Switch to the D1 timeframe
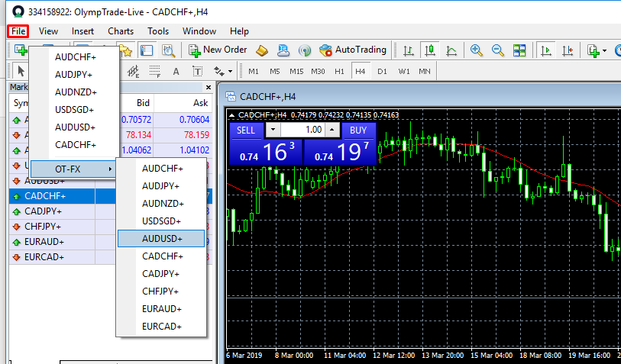621x364 pixels. pyautogui.click(x=382, y=71)
